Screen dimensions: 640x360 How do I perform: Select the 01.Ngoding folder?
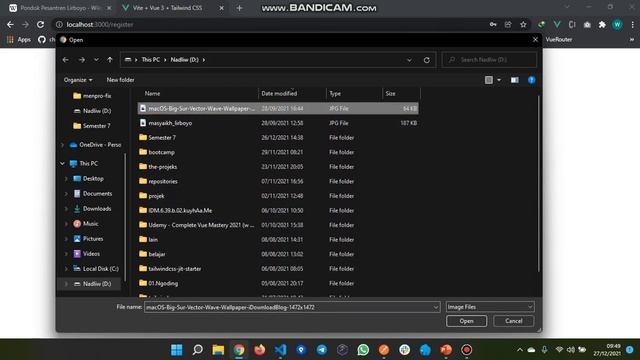[x=278, y=283]
